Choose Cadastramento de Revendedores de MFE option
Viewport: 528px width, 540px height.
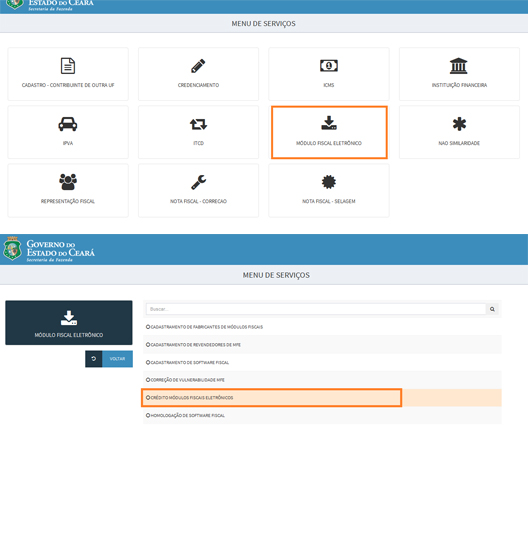(322, 344)
